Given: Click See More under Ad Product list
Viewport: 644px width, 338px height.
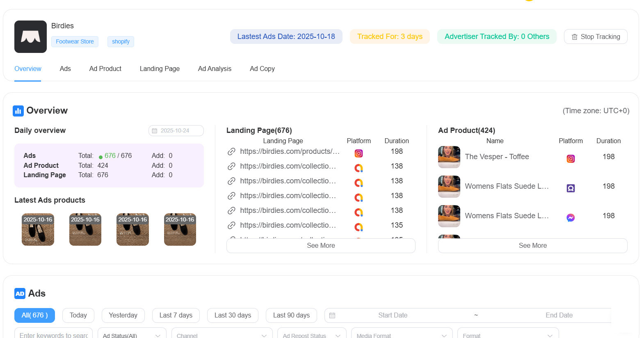Looking at the screenshot, I should 533,246.
